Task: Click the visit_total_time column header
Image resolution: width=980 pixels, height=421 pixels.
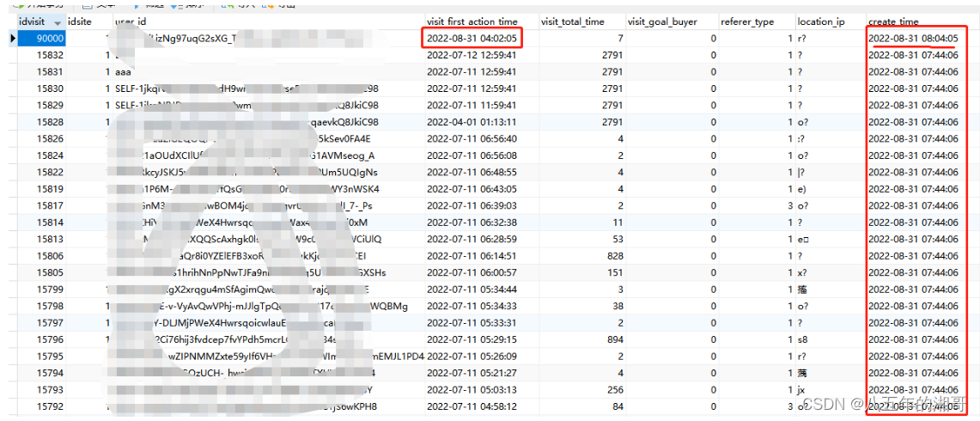Action: pyautogui.click(x=581, y=21)
